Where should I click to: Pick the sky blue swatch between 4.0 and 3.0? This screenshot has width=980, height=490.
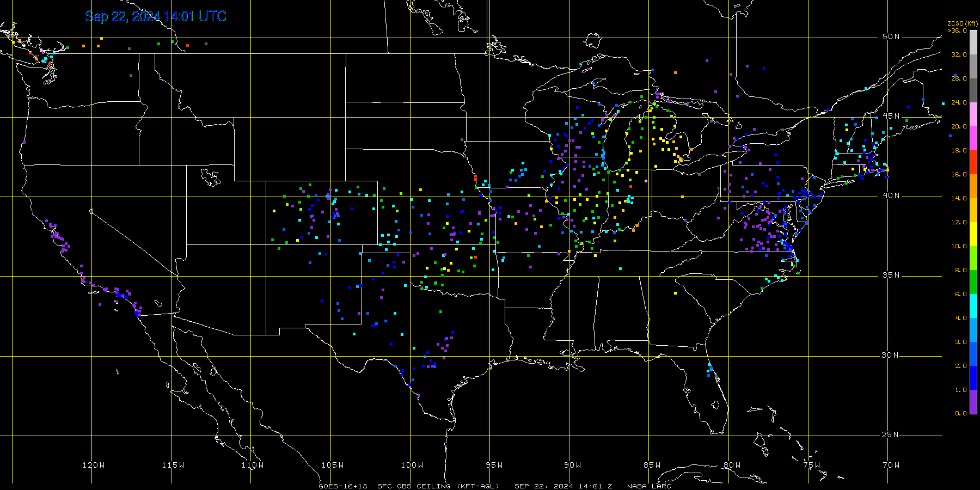[973, 330]
